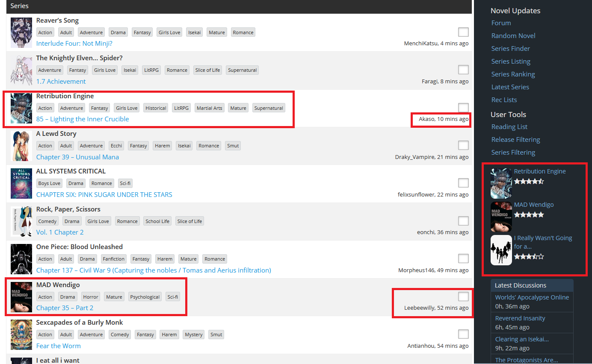This screenshot has width=592, height=364.
Task: Open chapter '85 – Lighting the Inner Crucible'
Action: pos(83,119)
